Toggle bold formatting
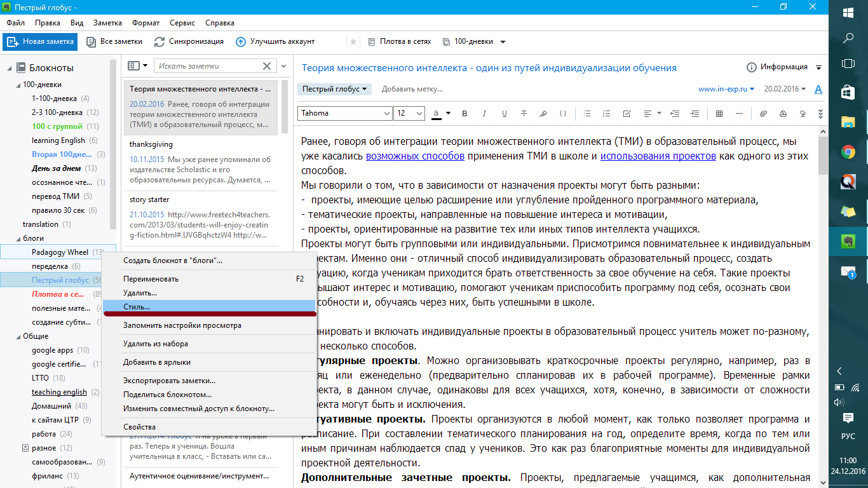The image size is (868, 488). pyautogui.click(x=465, y=114)
